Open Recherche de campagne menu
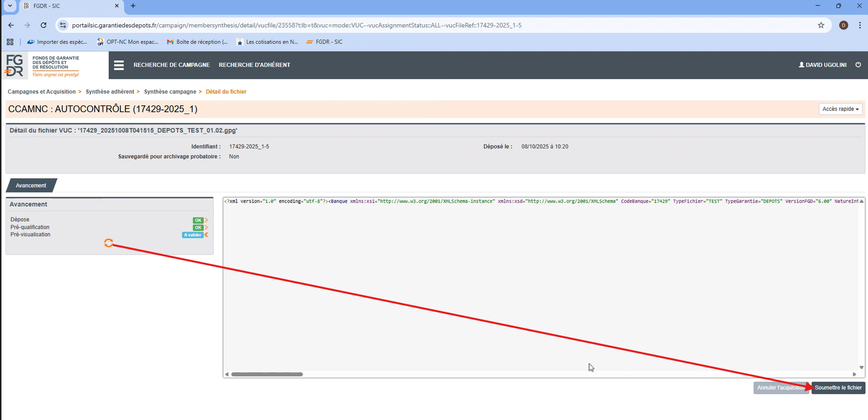Image resolution: width=868 pixels, height=420 pixels. click(x=171, y=65)
